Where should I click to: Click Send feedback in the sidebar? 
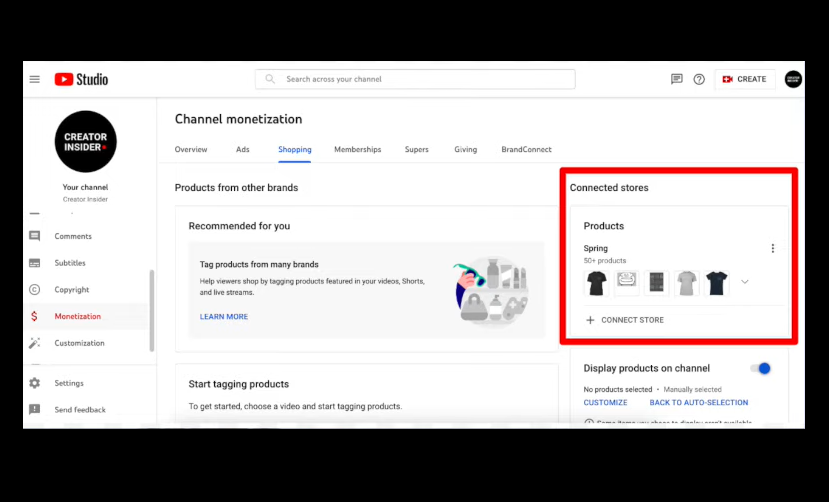(80, 410)
